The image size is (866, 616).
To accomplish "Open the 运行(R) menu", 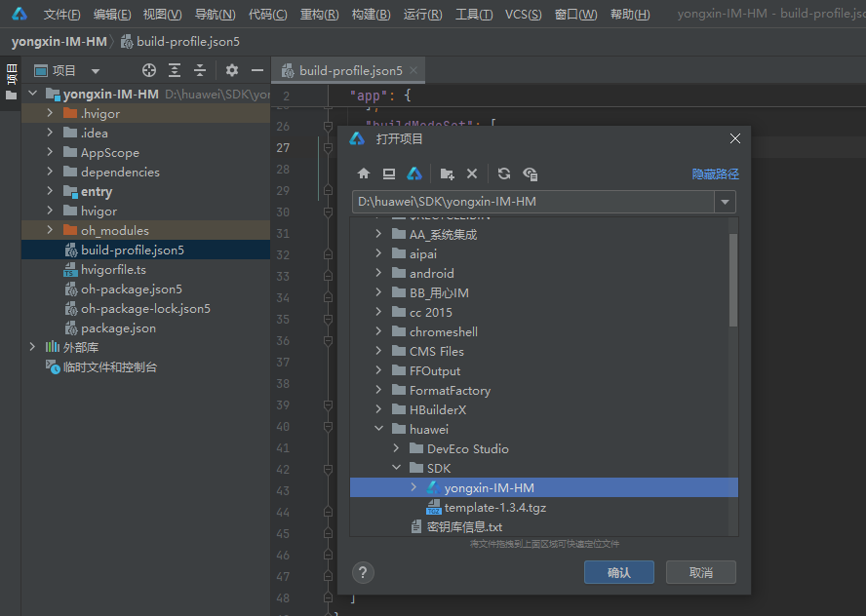I will point(422,14).
